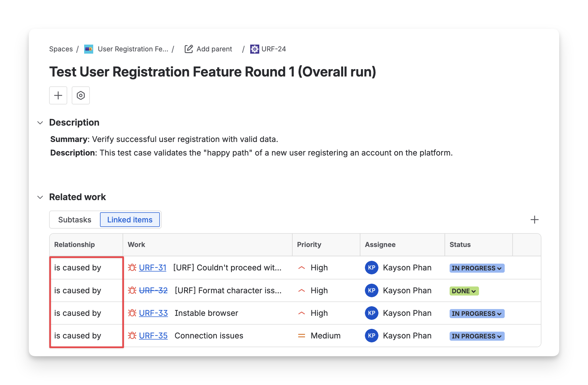Select the Linked items tab

[130, 220]
